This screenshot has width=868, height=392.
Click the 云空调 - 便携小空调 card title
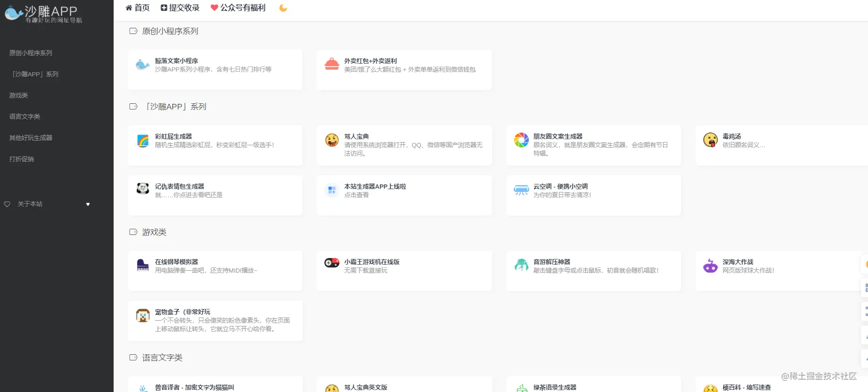pyautogui.click(x=561, y=186)
